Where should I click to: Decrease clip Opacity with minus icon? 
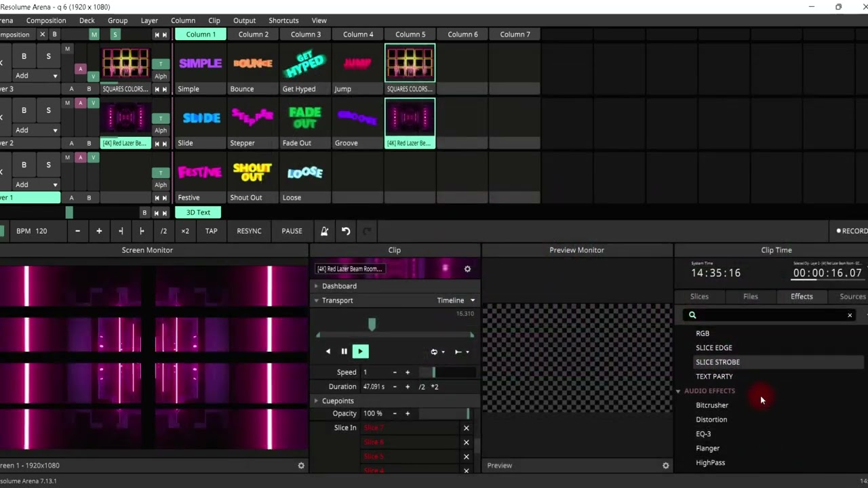tap(395, 413)
